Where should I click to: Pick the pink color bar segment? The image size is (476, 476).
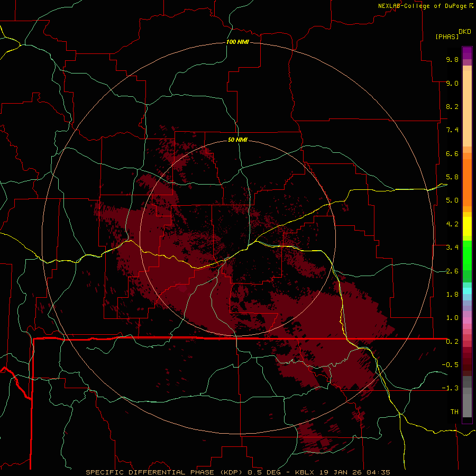(467, 321)
